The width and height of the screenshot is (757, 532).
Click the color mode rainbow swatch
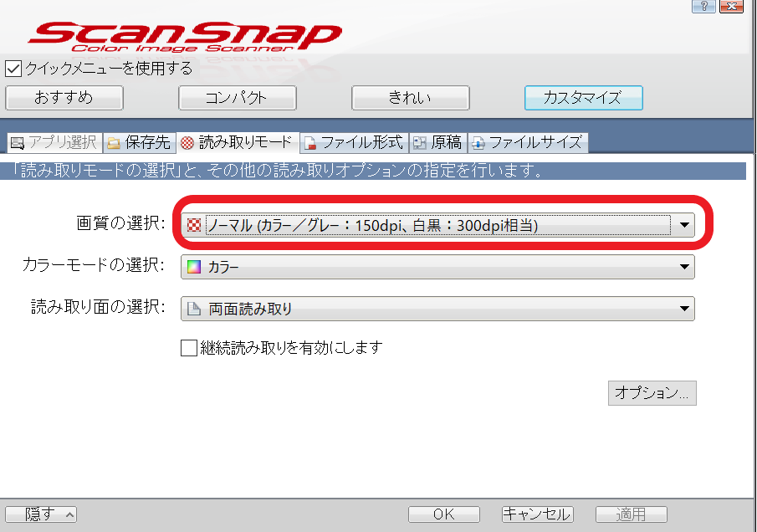click(193, 267)
